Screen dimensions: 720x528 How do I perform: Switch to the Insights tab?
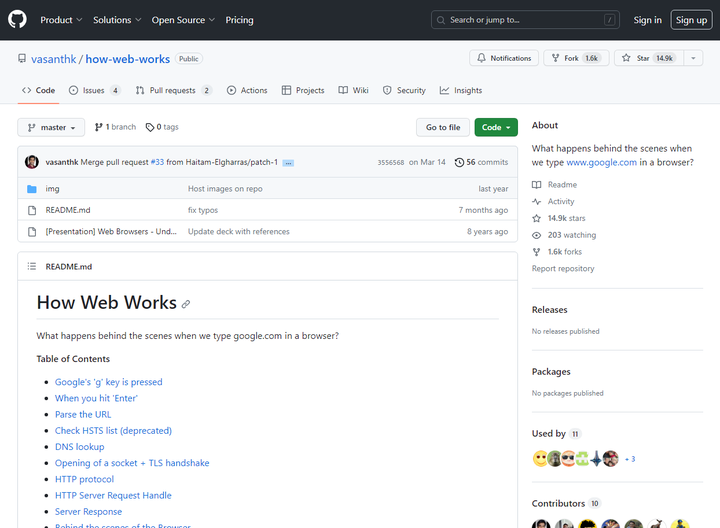coord(461,90)
